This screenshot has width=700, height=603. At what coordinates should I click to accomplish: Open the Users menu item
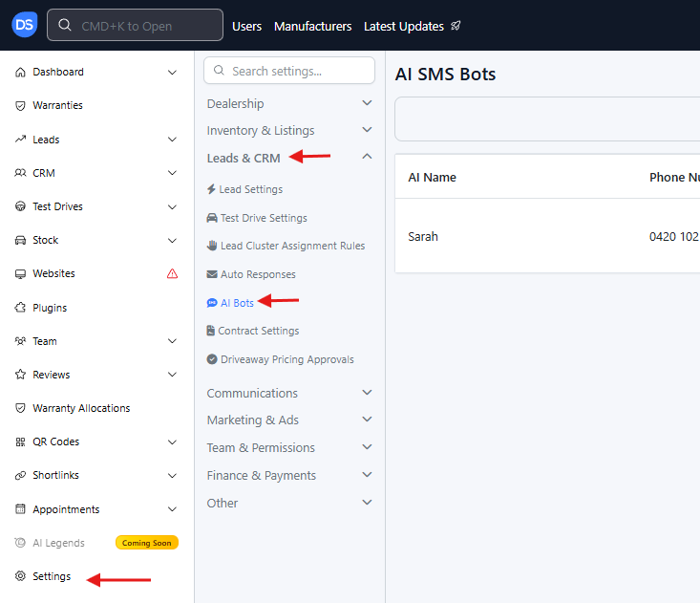click(246, 26)
